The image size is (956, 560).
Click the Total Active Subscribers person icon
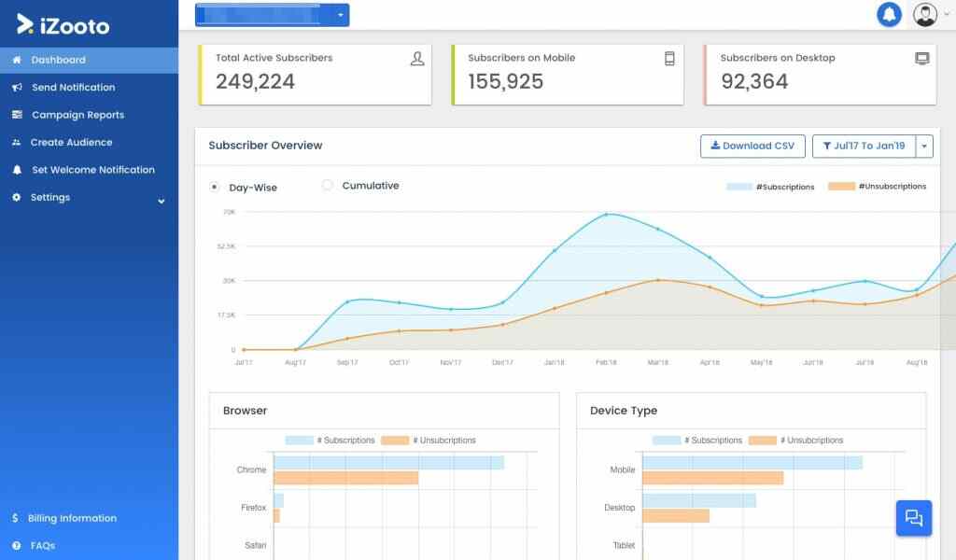pyautogui.click(x=417, y=59)
